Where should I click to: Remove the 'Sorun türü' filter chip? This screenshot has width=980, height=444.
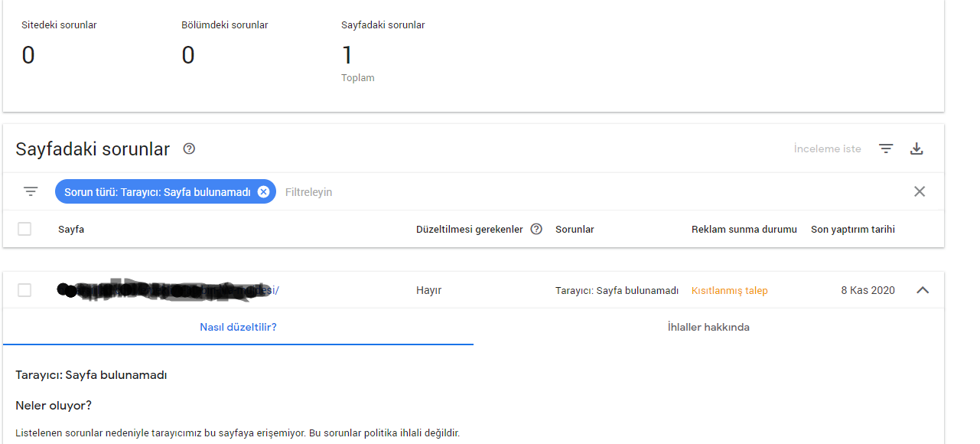point(263,191)
